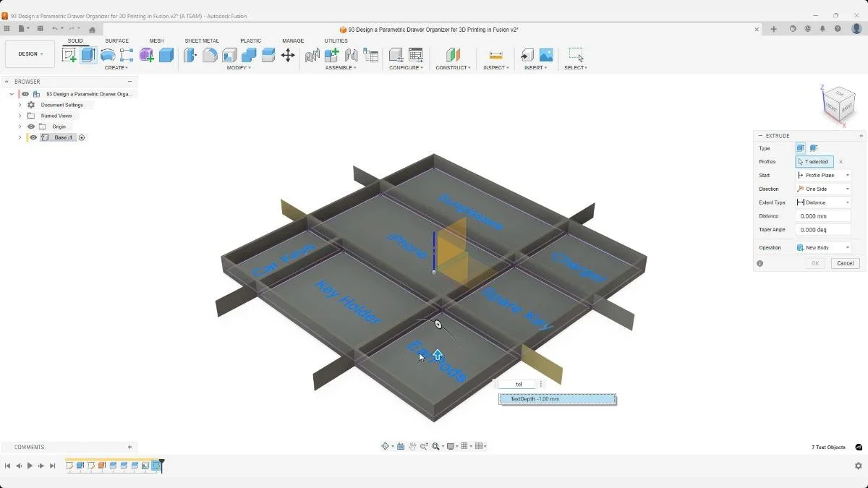The width and height of the screenshot is (868, 488).
Task: Select the Insert Derive tool
Action: [x=527, y=55]
